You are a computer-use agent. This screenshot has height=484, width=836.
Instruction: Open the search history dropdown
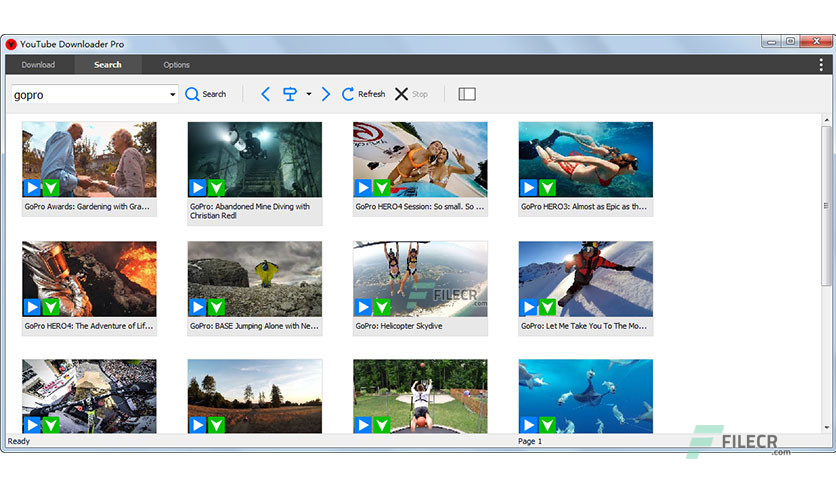pos(172,95)
